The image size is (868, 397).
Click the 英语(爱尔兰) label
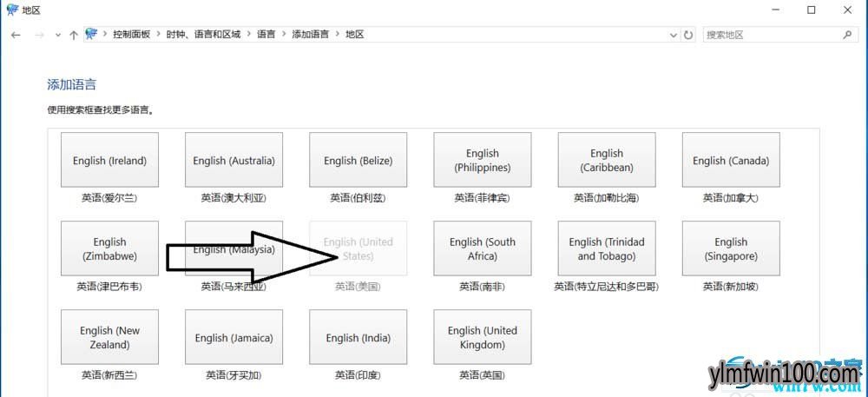[x=109, y=198]
